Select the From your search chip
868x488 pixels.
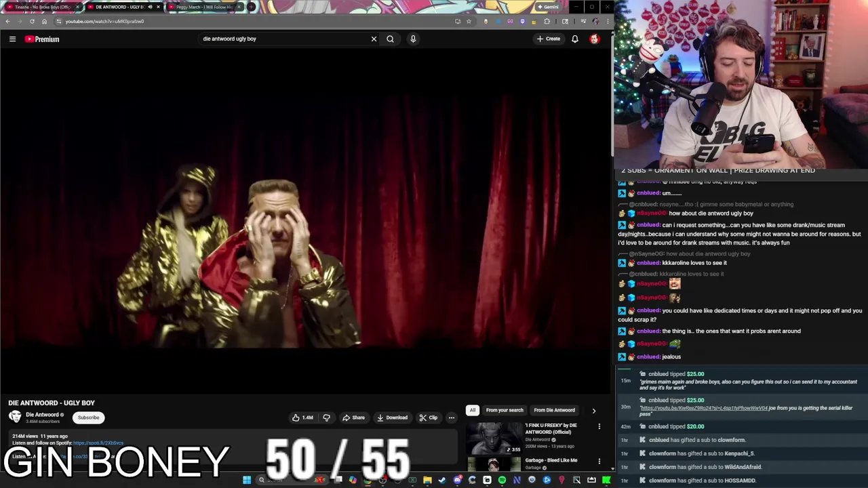[505, 410]
